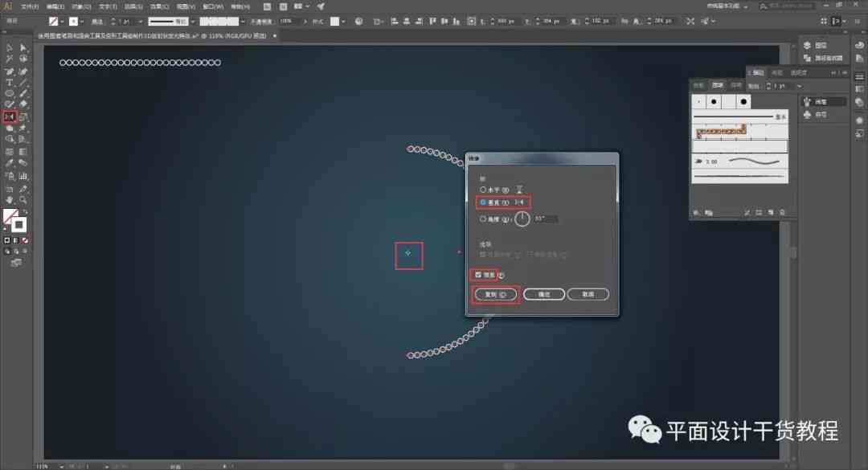
Task: Select the Hand tool
Action: pos(10,200)
